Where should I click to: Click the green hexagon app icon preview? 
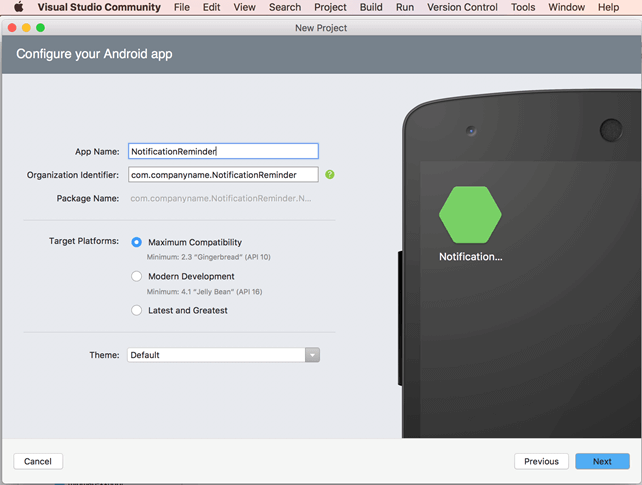point(470,215)
